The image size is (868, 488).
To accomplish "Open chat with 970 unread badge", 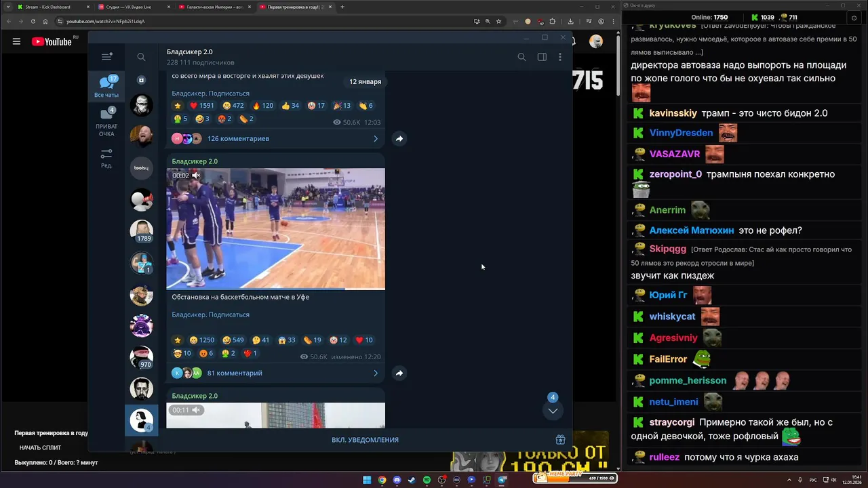I will [x=142, y=357].
